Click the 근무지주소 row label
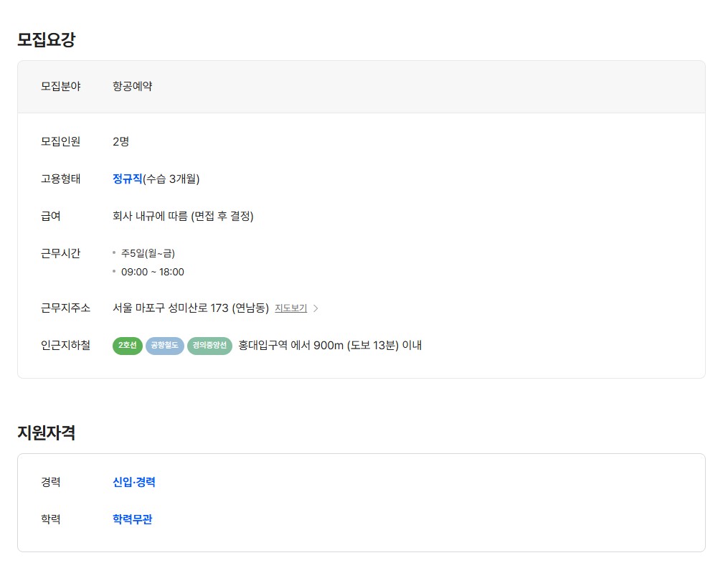The image size is (728, 573). coord(65,308)
